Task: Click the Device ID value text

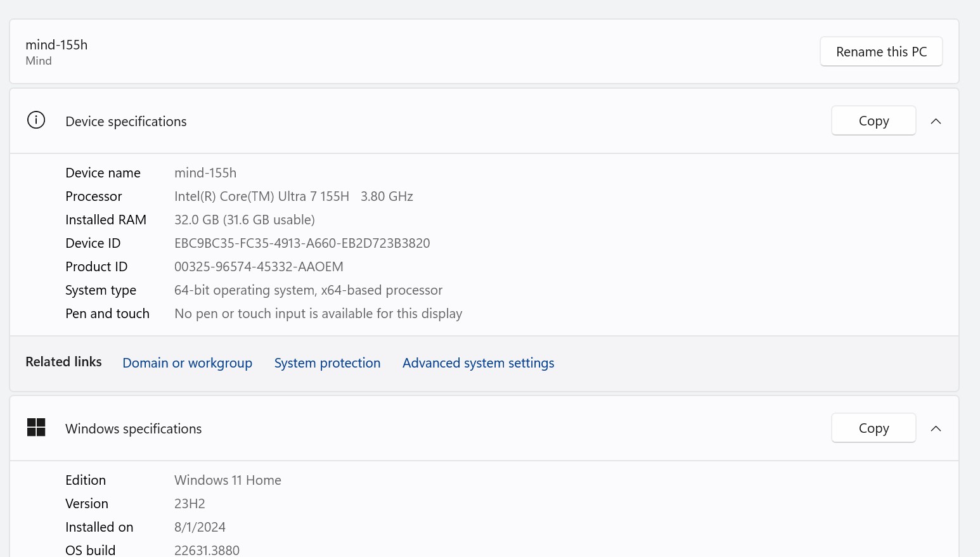Action: (x=302, y=243)
